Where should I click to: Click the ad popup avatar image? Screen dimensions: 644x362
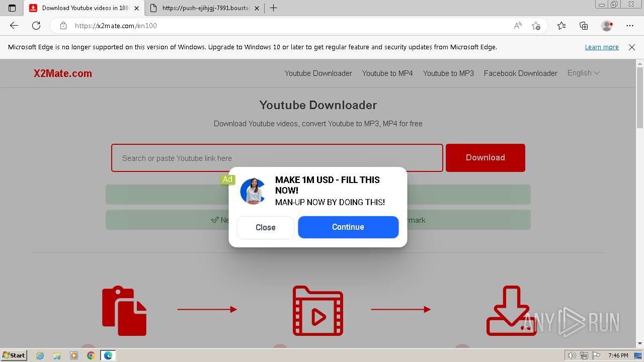pyautogui.click(x=253, y=191)
